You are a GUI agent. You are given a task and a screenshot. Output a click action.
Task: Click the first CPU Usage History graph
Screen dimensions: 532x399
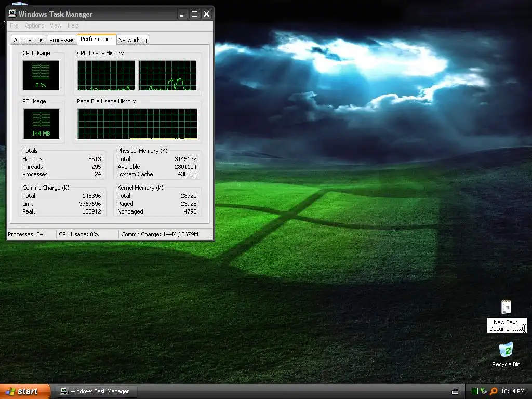[x=106, y=75]
